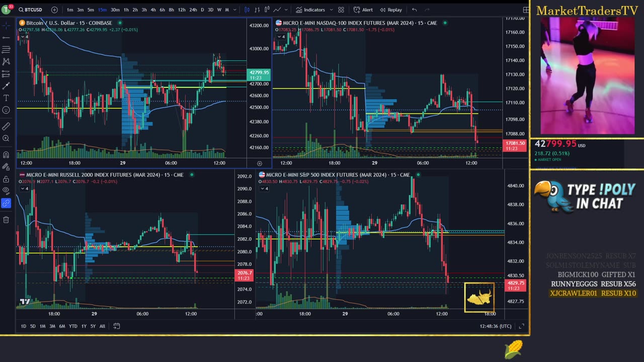Viewport: 644px width, 362px height.
Task: Add a symbol with the plus icon
Action: 54,10
